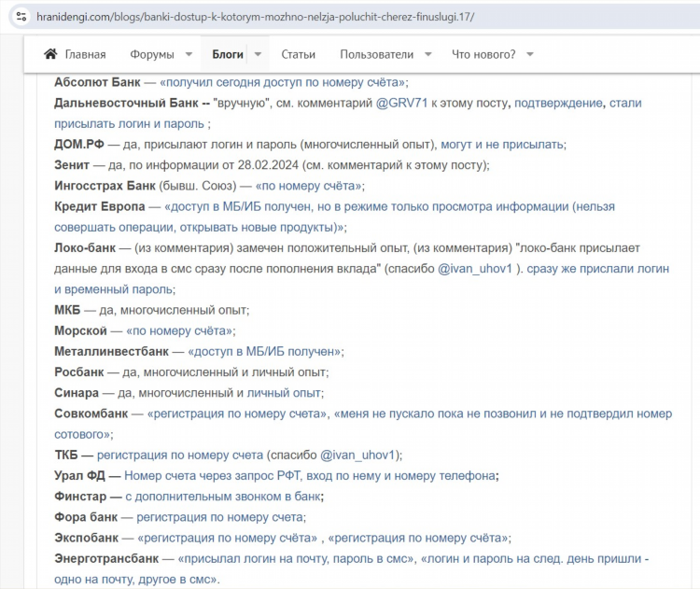Image resolution: width=700 pixels, height=589 pixels.
Task: Open Ингосстрах Банк «по номеру счёта» link
Action: pos(309,186)
